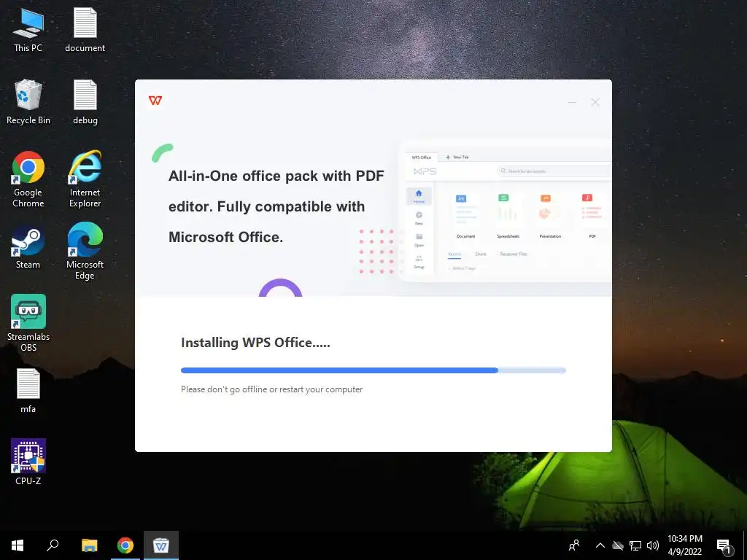Launch Google Chrome desktop shortcut
Image resolution: width=747 pixels, height=560 pixels.
[x=28, y=179]
